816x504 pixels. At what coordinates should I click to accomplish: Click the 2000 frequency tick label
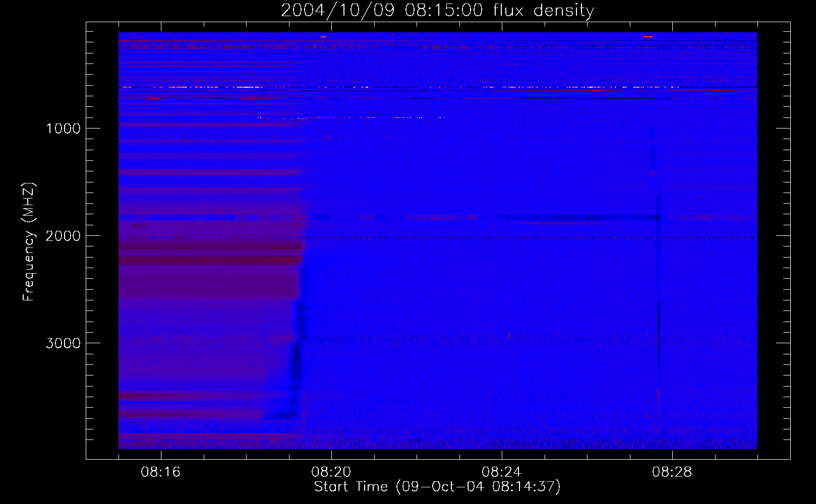point(63,236)
